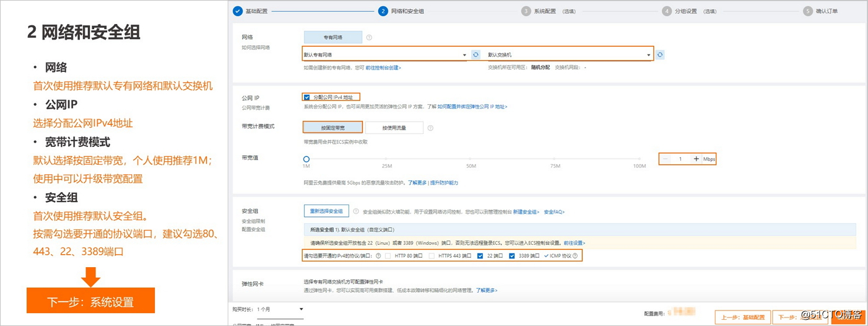Open 购买时长 1个月 dropdown
The width and height of the screenshot is (868, 326).
(x=281, y=309)
